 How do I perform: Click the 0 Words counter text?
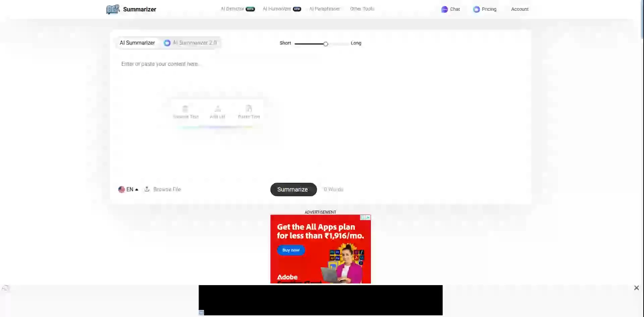[x=333, y=189]
